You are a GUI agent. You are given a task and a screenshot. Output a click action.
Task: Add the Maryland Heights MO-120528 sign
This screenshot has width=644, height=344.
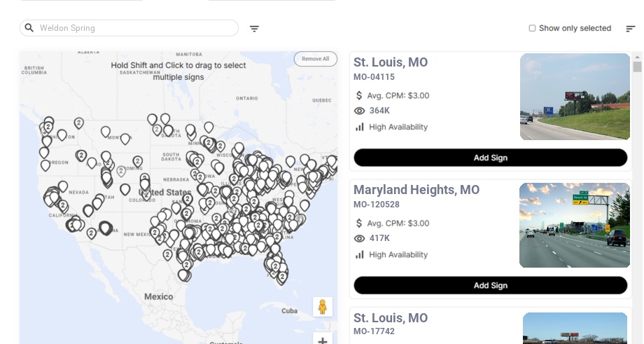click(490, 285)
